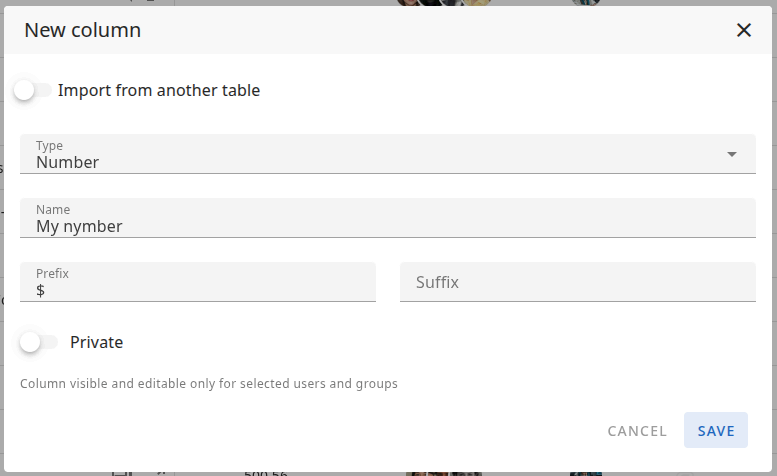Screen dimensions: 777x476
Task: Click the small "Type" field label
Action: click(49, 146)
